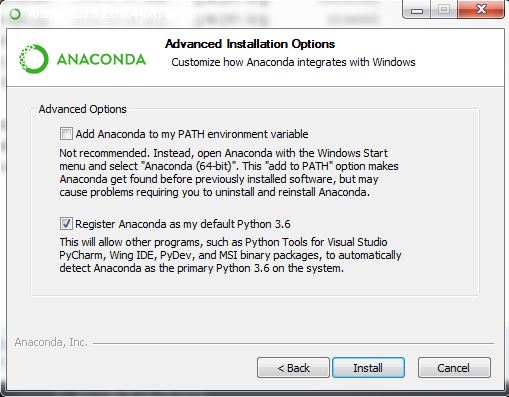
Task: Minimize the installer window
Action: pyautogui.click(x=417, y=10)
